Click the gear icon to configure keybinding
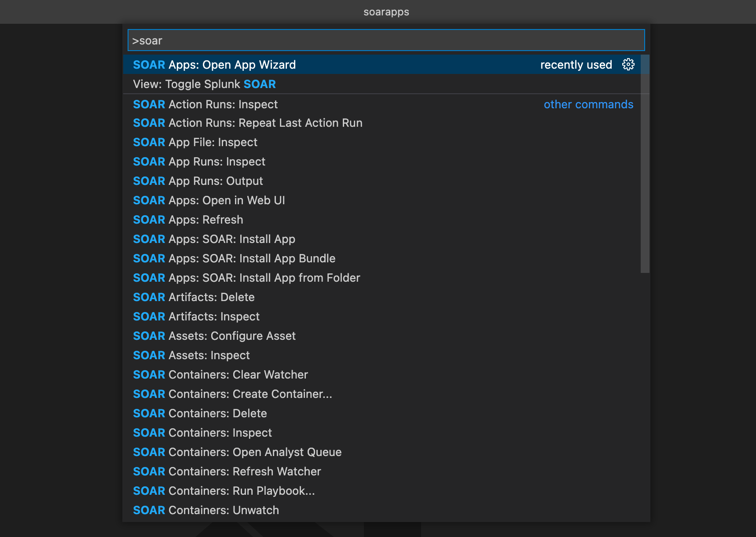Screen dimensions: 756x537 coord(628,64)
